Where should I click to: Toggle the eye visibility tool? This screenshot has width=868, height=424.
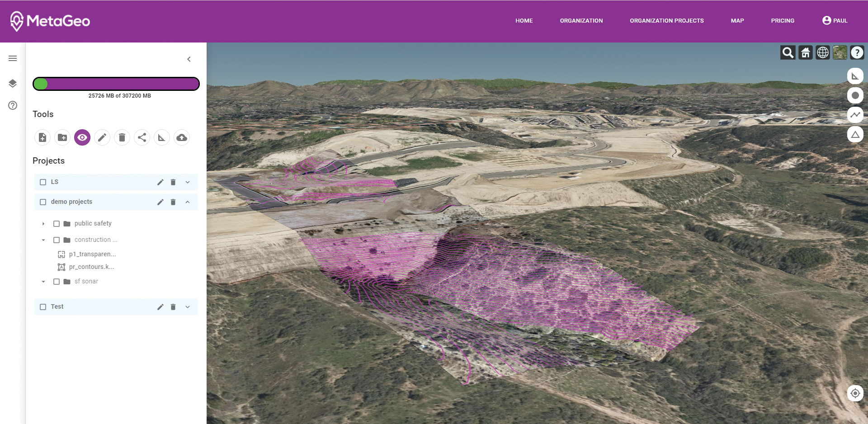(x=82, y=137)
